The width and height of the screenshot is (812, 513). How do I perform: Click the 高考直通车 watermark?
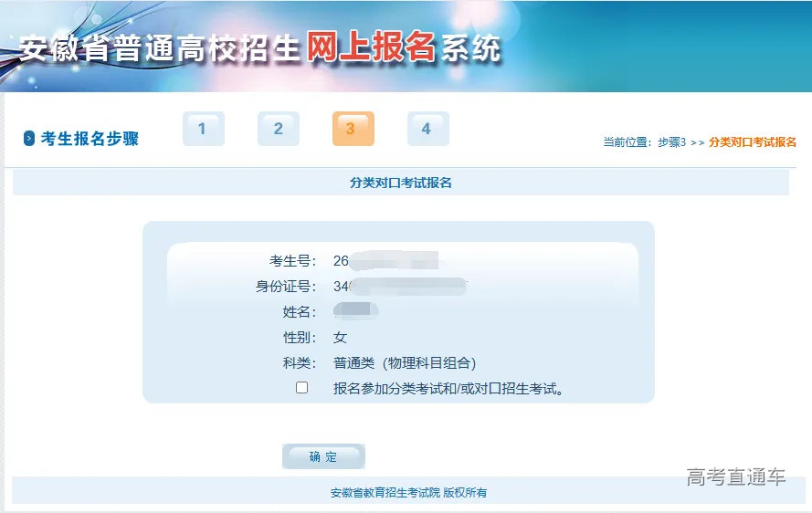(x=736, y=476)
